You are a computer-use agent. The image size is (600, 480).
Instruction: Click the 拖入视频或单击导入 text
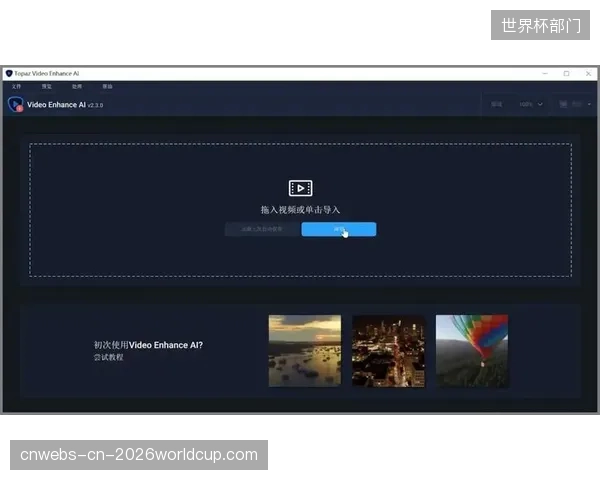coord(300,210)
